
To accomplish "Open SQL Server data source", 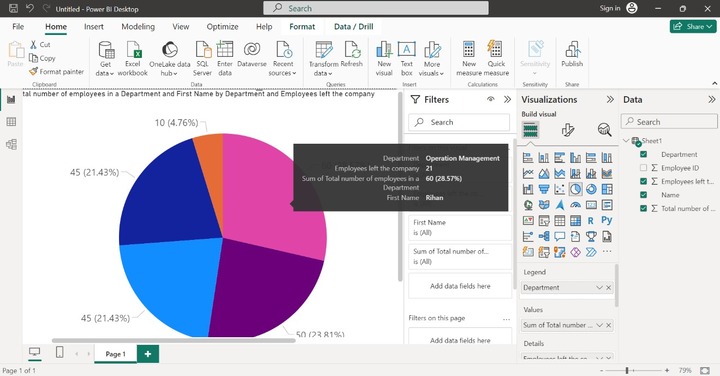I will click(x=202, y=58).
